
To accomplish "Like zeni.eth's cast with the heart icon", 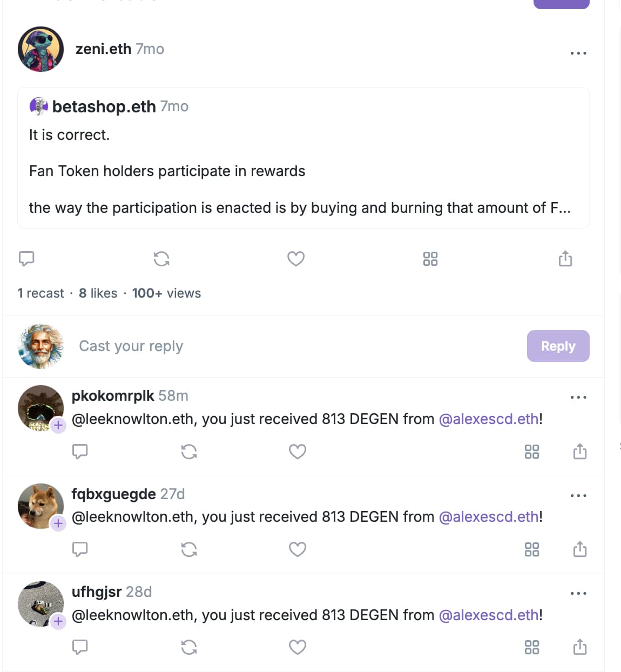I will 296,259.
